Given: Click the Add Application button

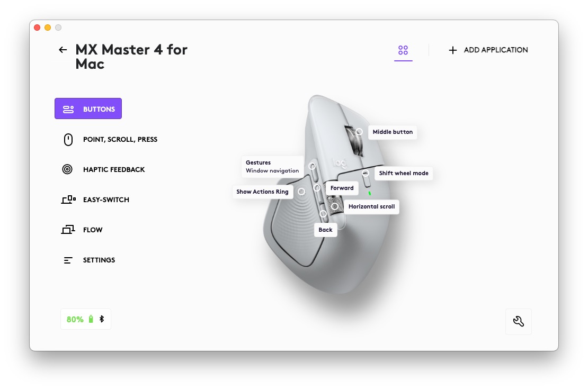Looking at the screenshot, I should (x=488, y=50).
